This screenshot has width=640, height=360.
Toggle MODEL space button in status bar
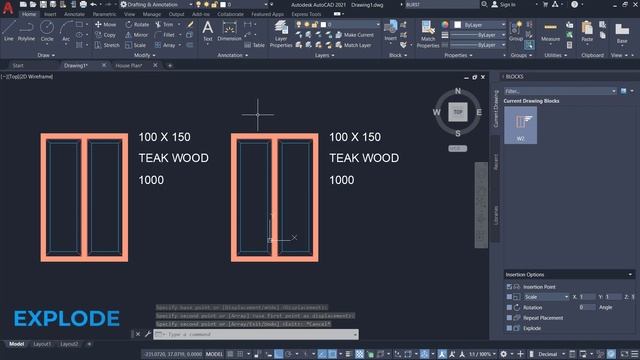(x=214, y=354)
